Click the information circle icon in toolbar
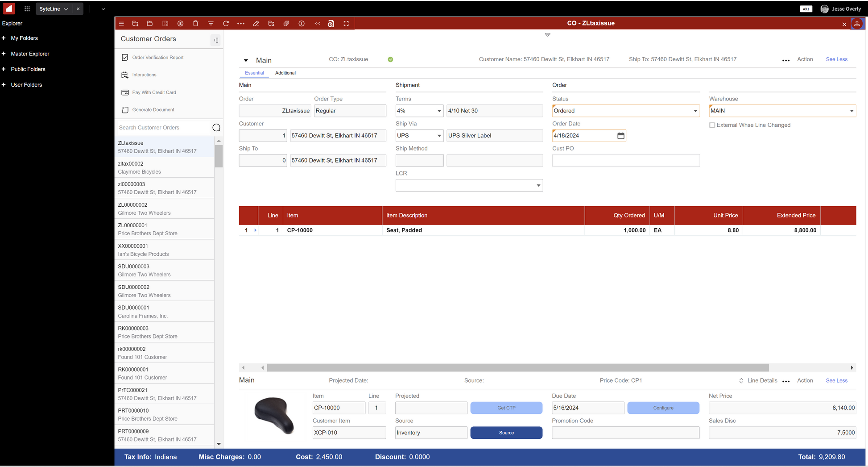This screenshot has height=467, width=868. point(302,24)
